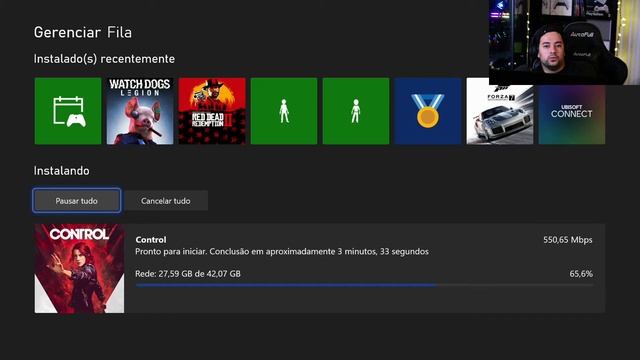Click the Gerenciar Fila heading
Viewport: 640px width, 360px height.
(83, 32)
